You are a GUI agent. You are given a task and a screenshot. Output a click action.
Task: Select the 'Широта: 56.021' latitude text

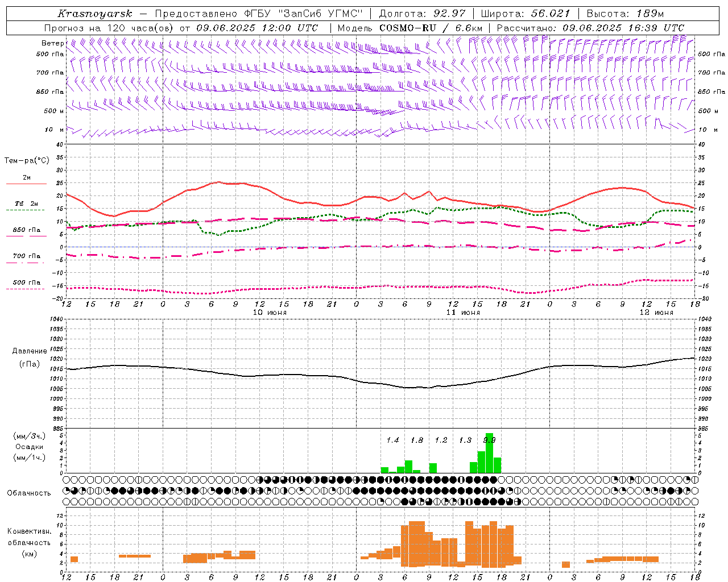(x=526, y=14)
